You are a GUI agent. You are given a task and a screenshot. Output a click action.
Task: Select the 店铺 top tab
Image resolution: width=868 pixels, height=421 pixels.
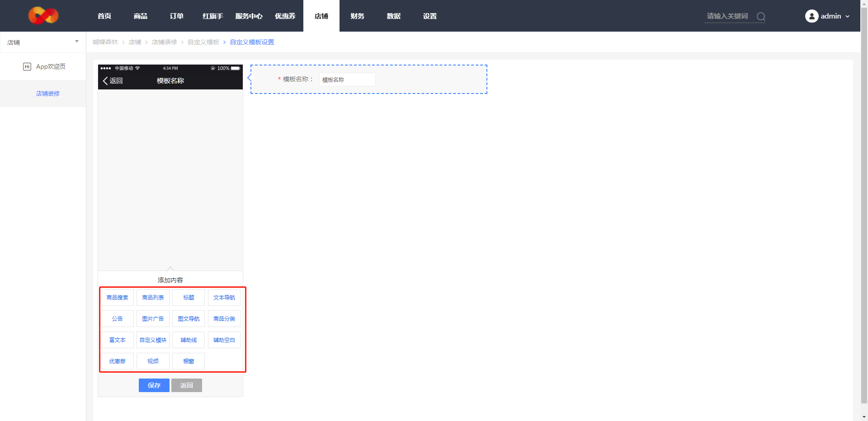[321, 16]
